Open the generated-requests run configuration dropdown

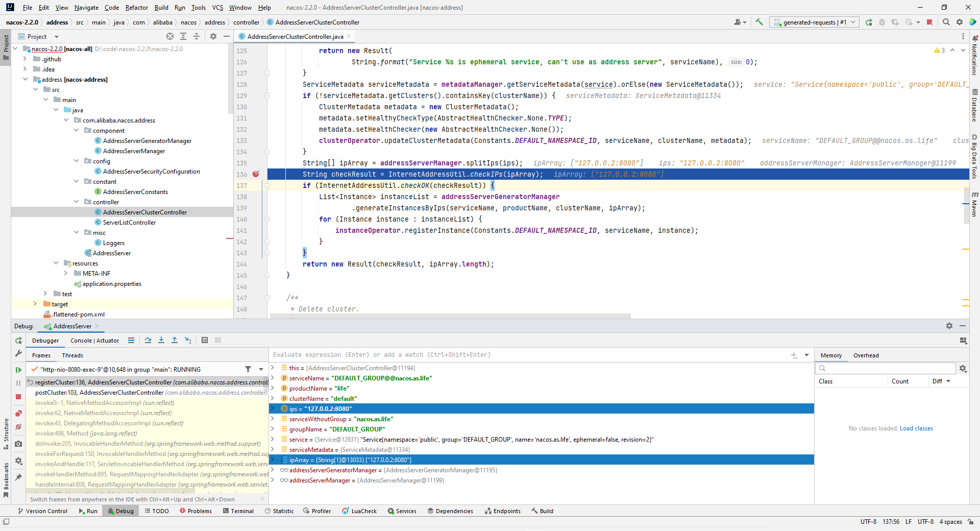(815, 22)
